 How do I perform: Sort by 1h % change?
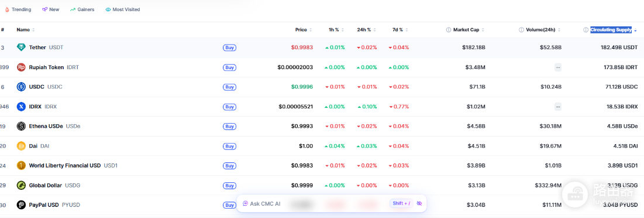[336, 30]
